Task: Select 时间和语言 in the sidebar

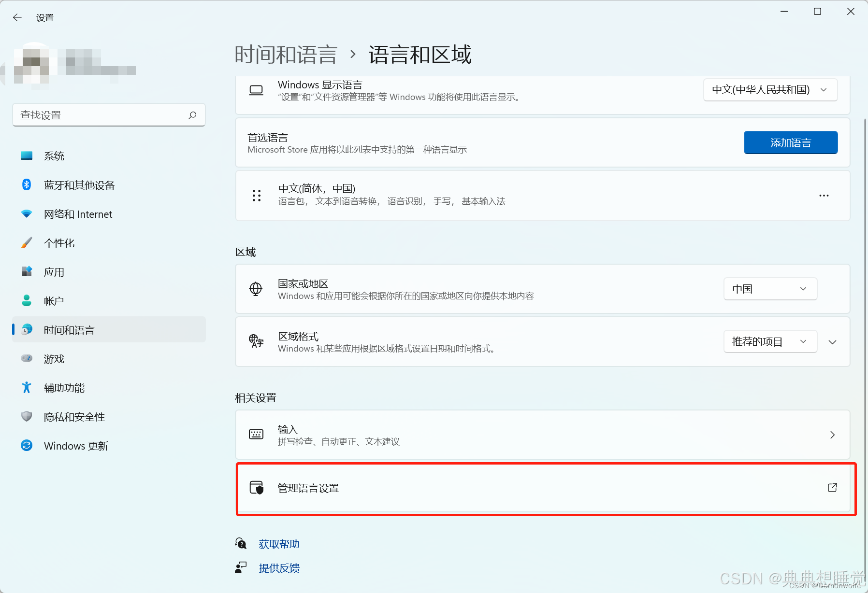Action: tap(109, 329)
